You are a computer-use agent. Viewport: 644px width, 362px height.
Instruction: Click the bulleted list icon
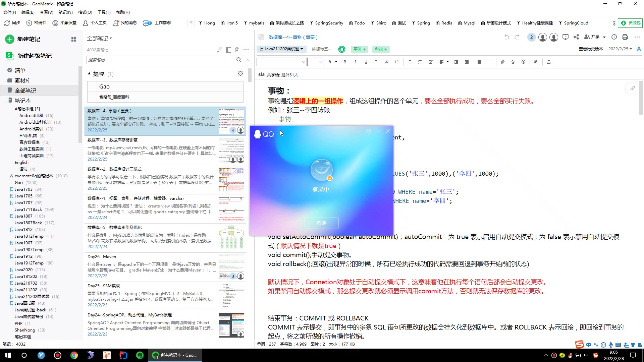point(411,61)
